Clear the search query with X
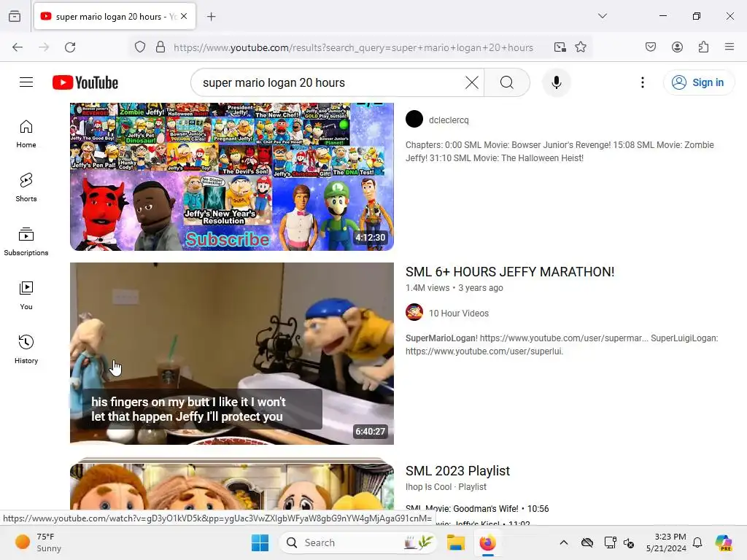This screenshot has height=560, width=747. pyautogui.click(x=472, y=82)
